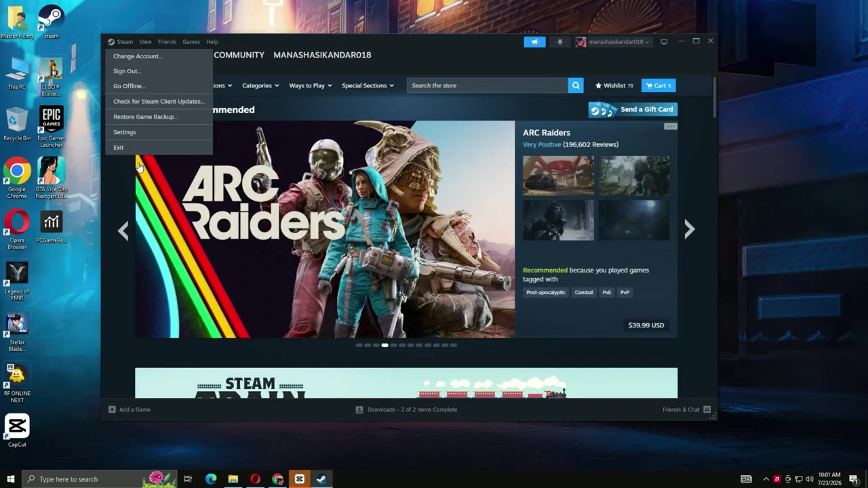This screenshot has width=868, height=488.
Task: Open the View menu
Action: point(145,42)
